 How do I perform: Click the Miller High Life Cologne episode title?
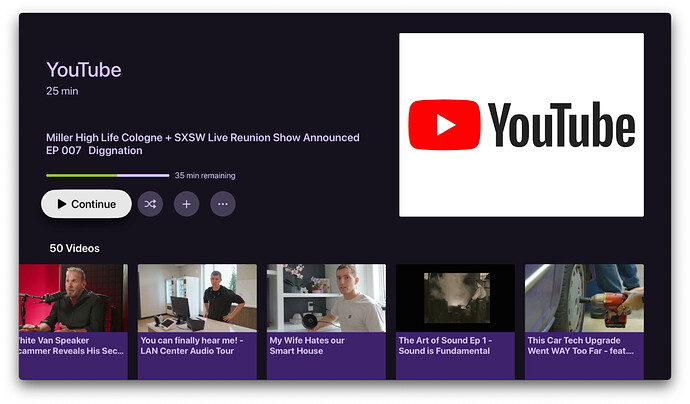click(x=202, y=138)
